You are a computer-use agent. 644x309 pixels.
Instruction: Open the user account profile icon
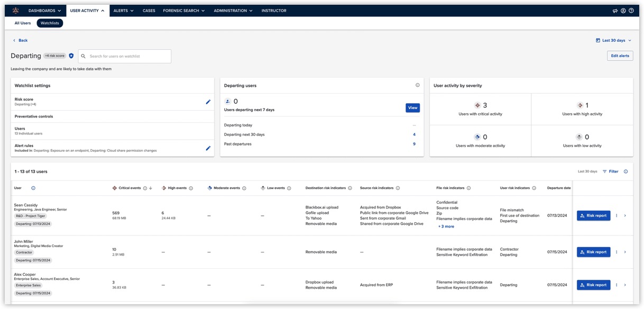click(623, 11)
